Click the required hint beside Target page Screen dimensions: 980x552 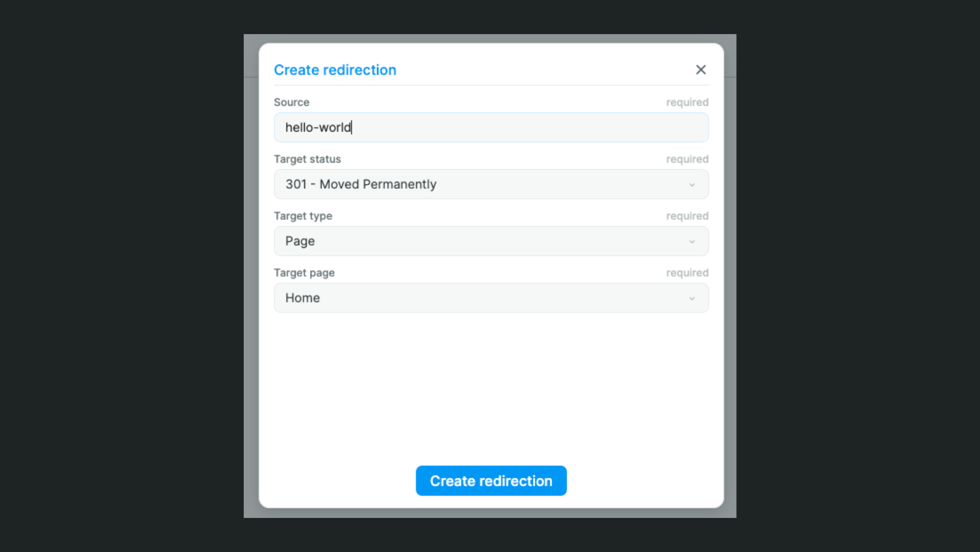687,272
